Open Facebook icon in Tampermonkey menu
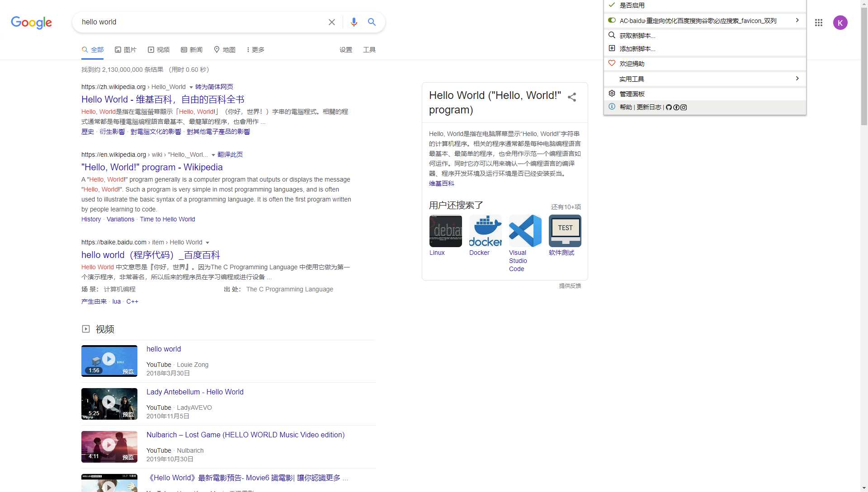Image resolution: width=868 pixels, height=492 pixels. 676,108
